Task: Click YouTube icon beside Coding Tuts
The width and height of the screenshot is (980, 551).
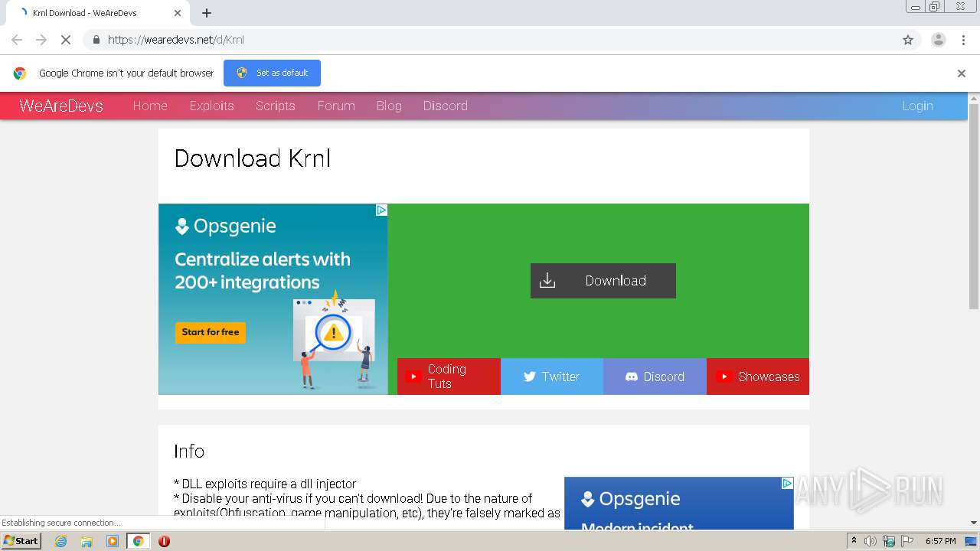Action: [413, 377]
